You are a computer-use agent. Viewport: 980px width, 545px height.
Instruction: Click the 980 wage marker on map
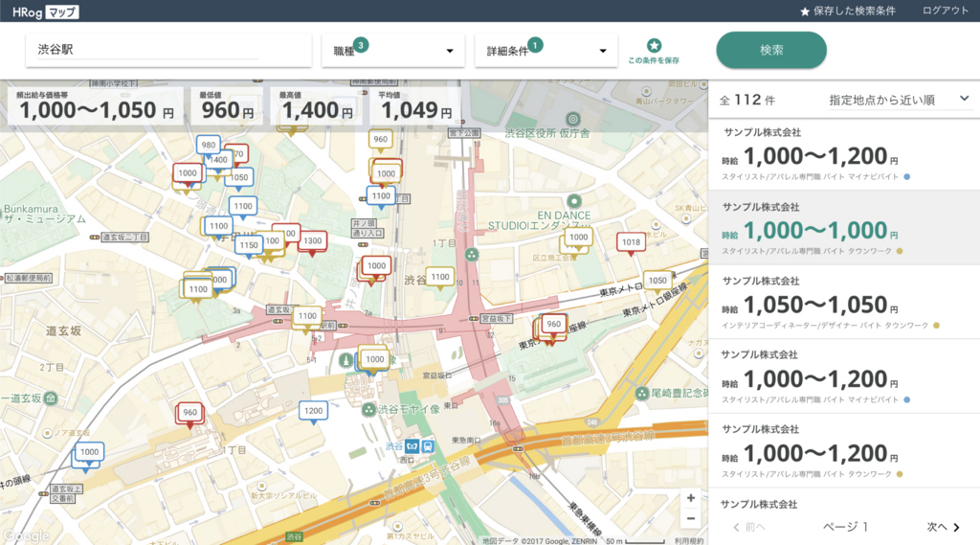pyautogui.click(x=208, y=146)
